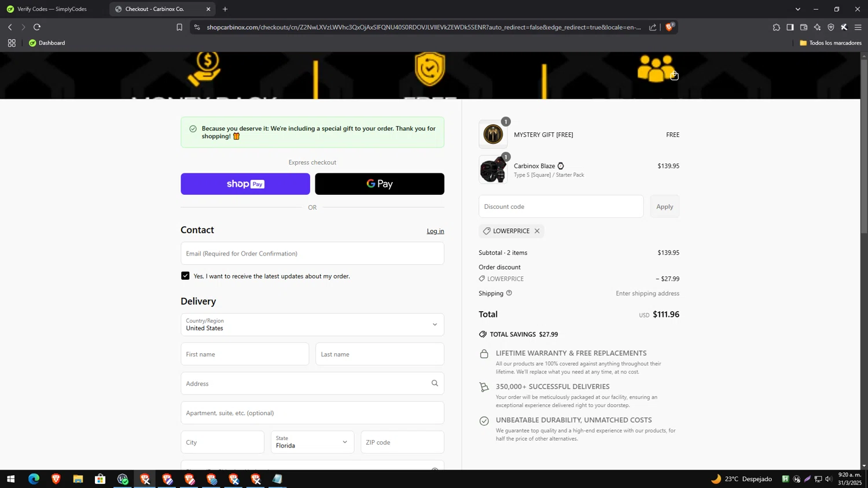This screenshot has height=488, width=868.
Task: Toggle the browser sidebar panel icon
Action: coord(790,27)
